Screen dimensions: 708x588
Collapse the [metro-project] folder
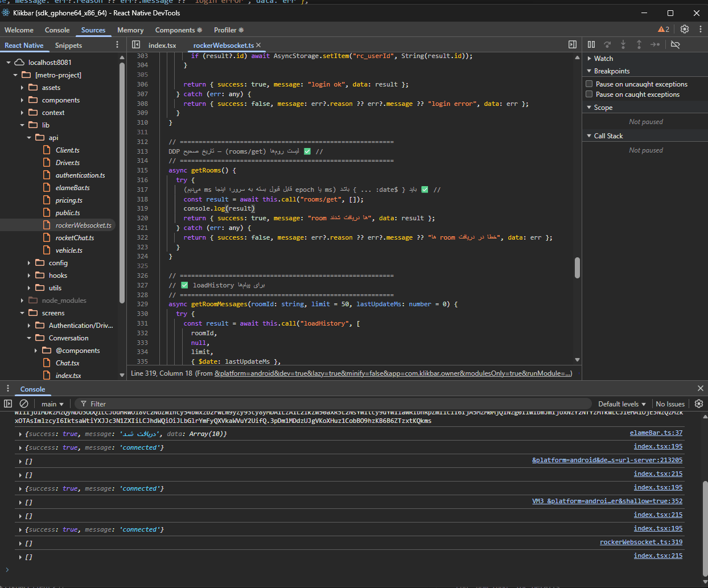15,75
